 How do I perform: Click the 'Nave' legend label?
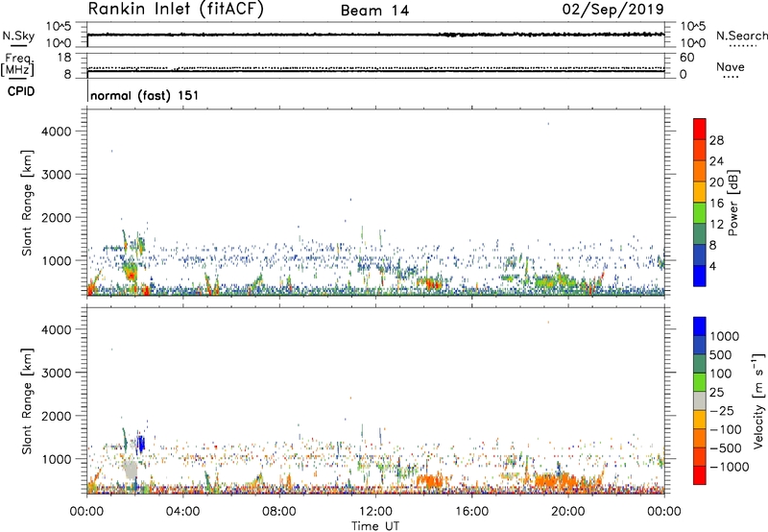tap(731, 67)
